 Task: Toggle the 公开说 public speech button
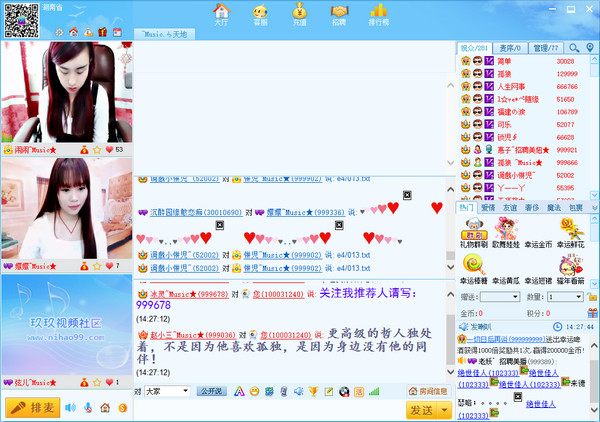211,391
